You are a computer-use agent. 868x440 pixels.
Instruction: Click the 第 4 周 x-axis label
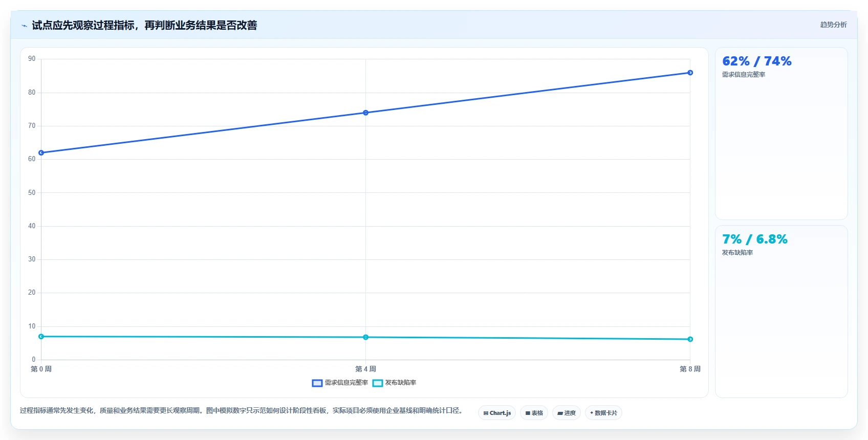365,369
